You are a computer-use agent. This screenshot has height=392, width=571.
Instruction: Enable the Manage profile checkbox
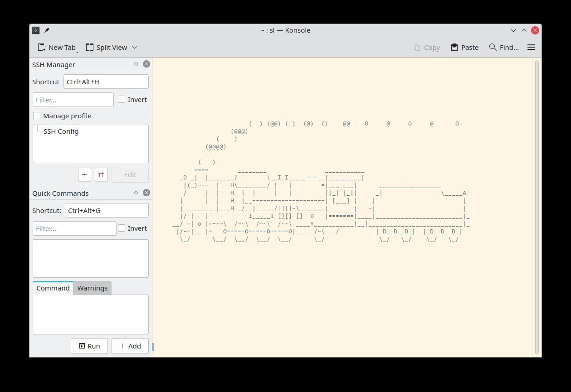pos(37,116)
